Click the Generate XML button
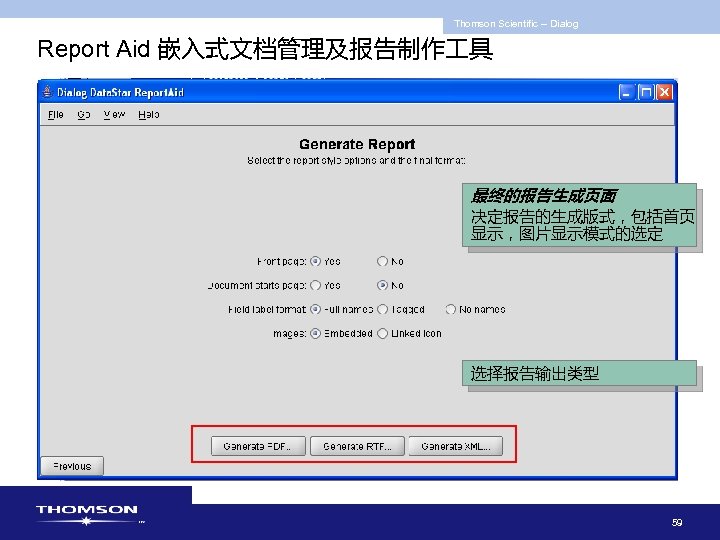 pyautogui.click(x=456, y=446)
